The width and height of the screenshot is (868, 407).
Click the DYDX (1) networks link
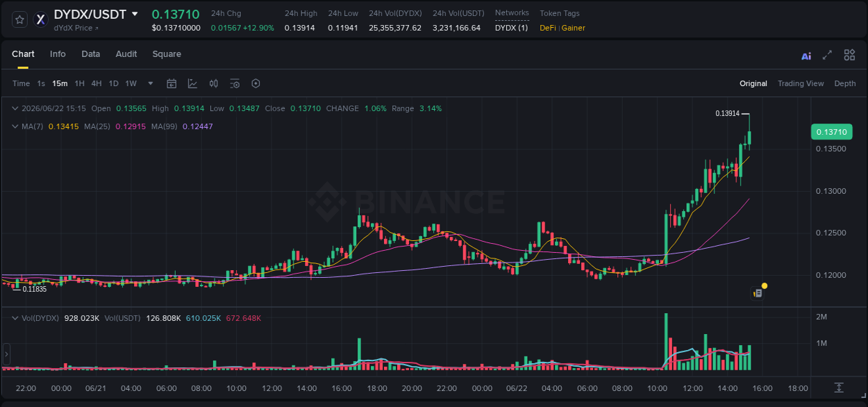coord(511,28)
